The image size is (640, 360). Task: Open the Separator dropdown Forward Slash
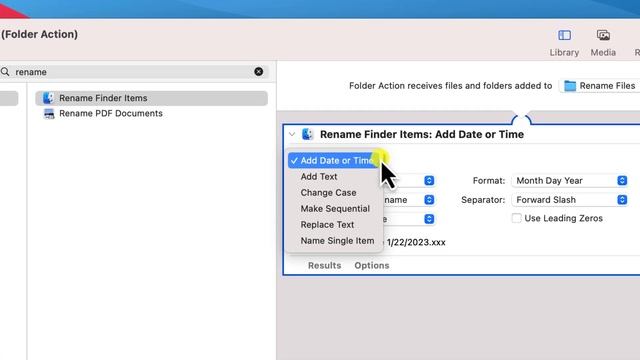tap(569, 200)
